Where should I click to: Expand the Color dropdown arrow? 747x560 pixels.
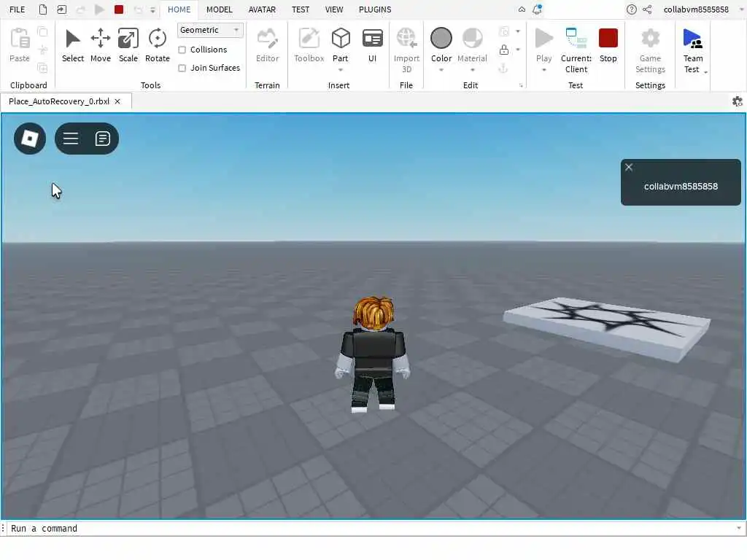click(x=441, y=70)
